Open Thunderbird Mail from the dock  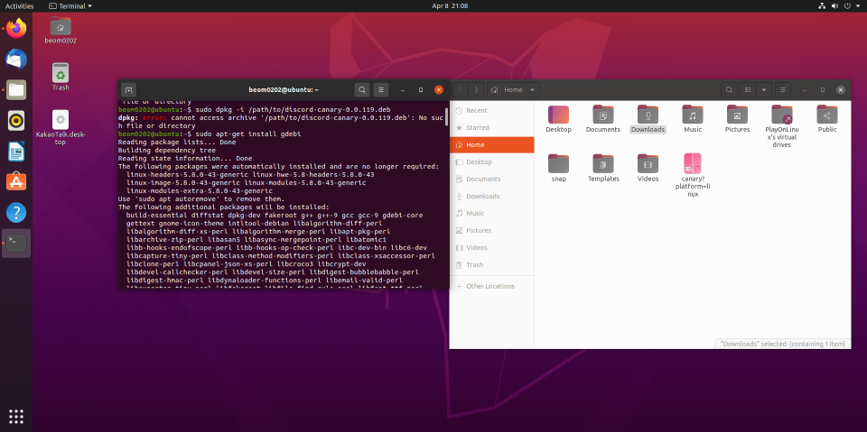pos(16,59)
